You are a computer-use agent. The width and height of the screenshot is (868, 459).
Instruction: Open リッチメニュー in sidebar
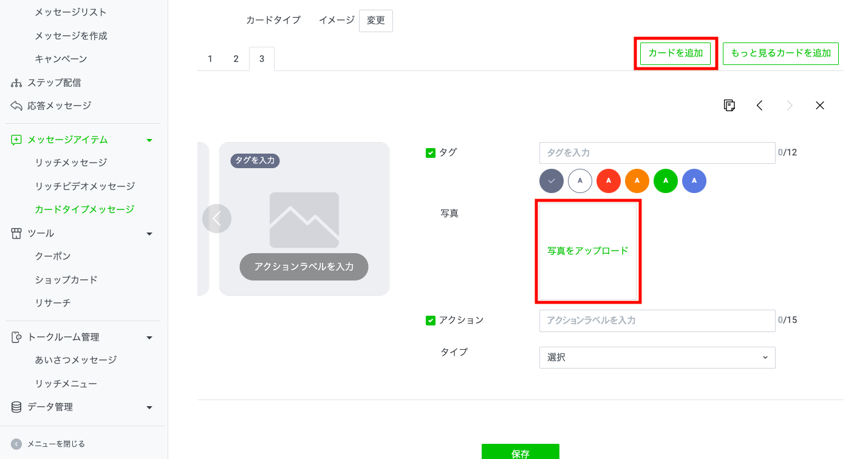point(66,384)
